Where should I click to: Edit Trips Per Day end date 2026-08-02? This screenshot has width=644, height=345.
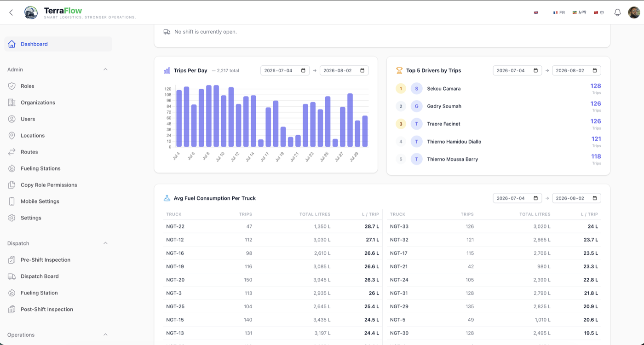344,70
